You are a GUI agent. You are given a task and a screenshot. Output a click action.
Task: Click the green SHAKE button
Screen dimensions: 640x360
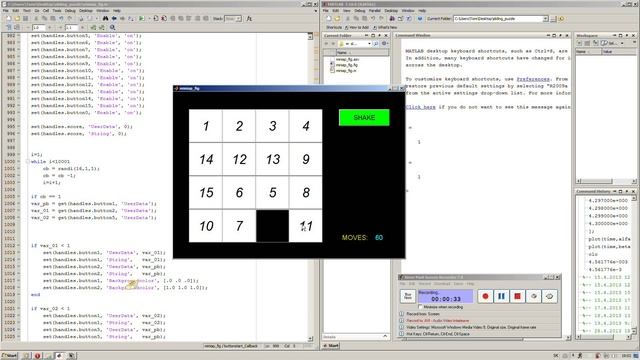(364, 118)
